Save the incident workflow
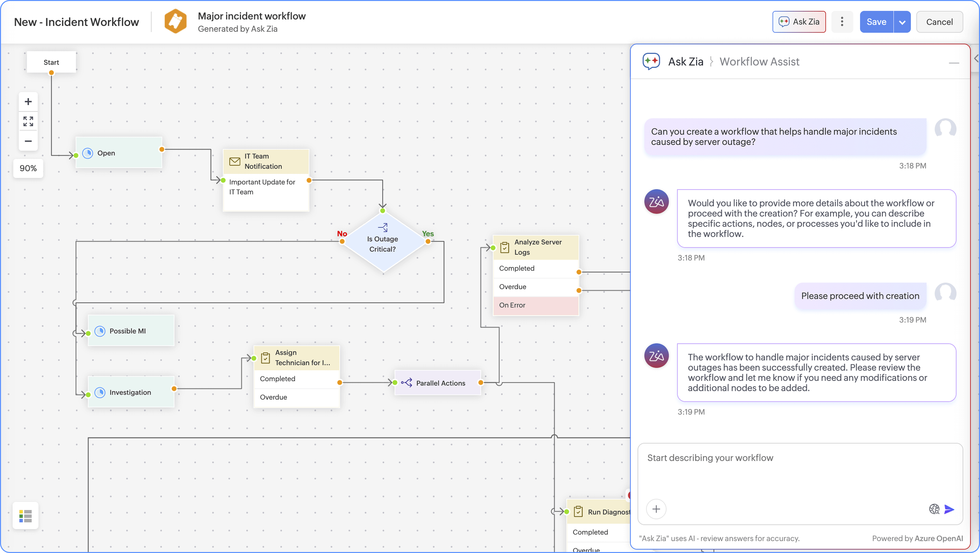This screenshot has height=553, width=980. pyautogui.click(x=876, y=22)
